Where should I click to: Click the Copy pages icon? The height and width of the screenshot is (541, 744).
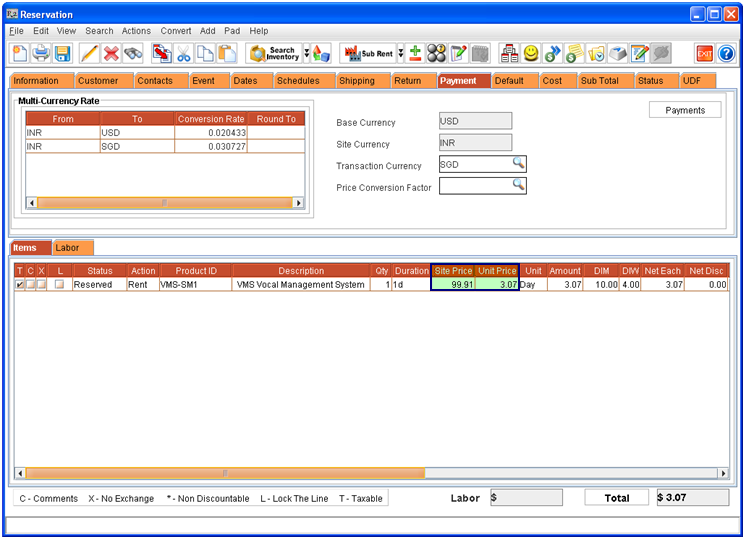(205, 54)
